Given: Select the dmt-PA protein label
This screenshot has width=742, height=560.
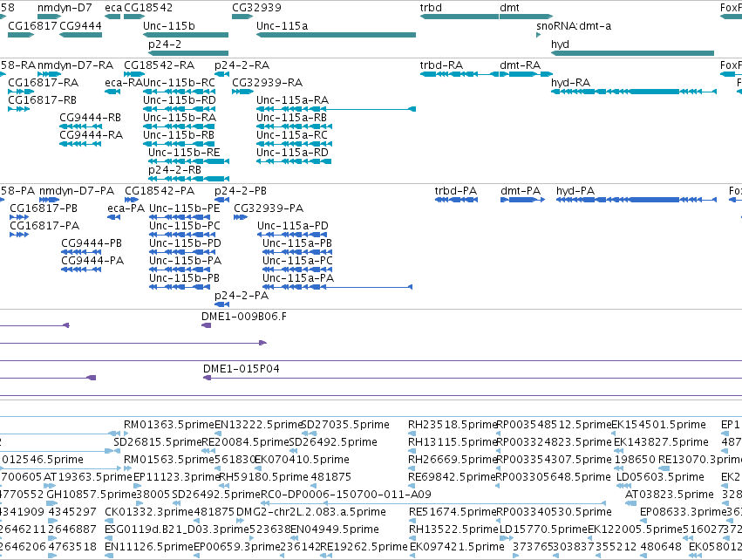Looking at the screenshot, I should [x=521, y=191].
